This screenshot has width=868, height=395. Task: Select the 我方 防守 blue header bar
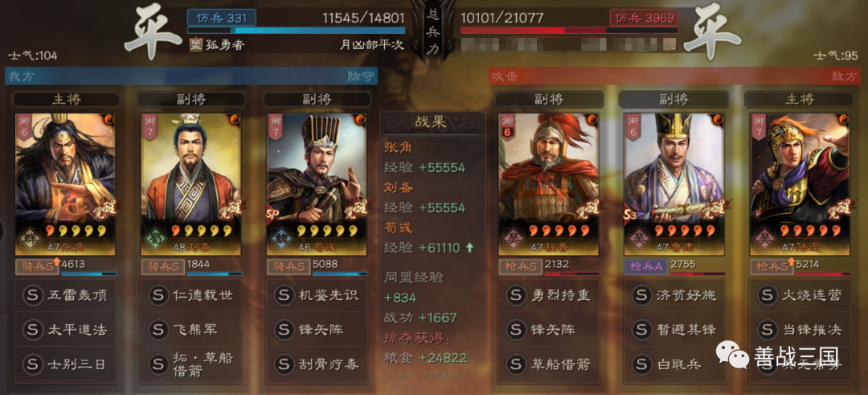click(x=191, y=76)
